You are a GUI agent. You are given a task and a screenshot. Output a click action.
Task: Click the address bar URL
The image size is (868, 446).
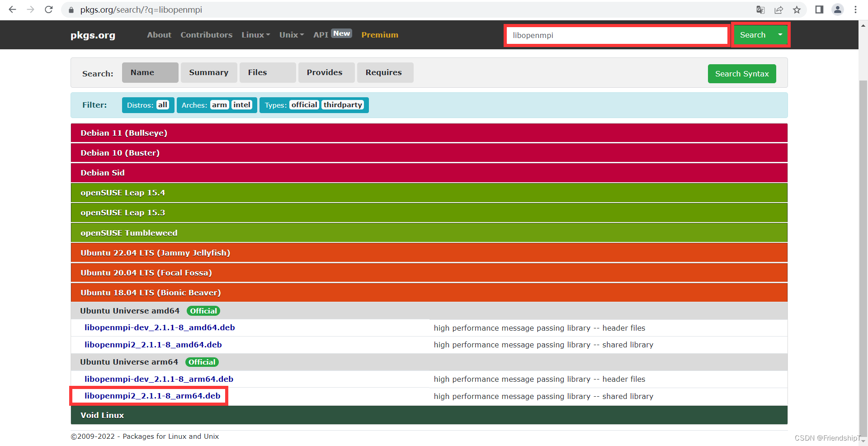coord(141,10)
